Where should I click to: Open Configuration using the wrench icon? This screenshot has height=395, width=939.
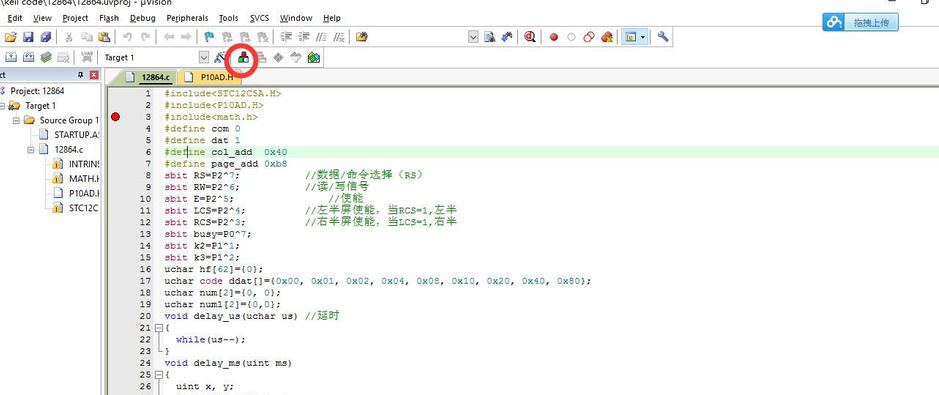[x=662, y=37]
